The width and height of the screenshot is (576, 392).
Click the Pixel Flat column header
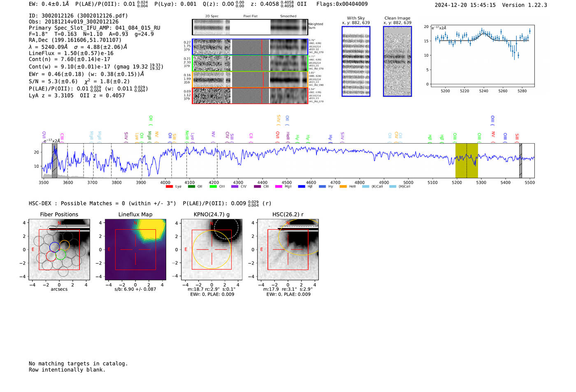click(x=250, y=16)
